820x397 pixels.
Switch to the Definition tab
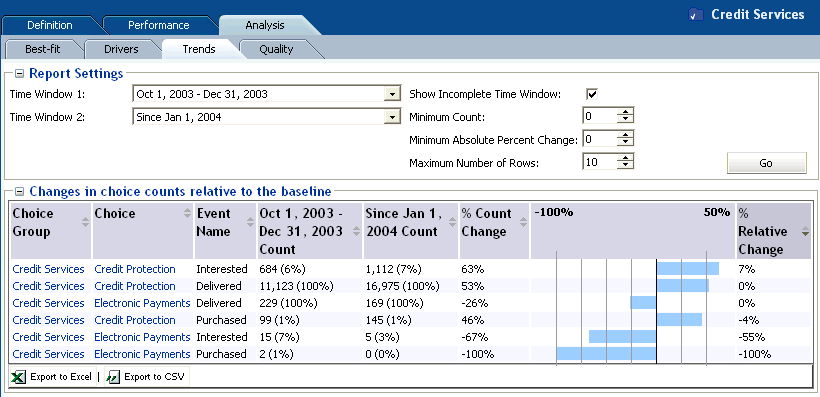pos(50,25)
